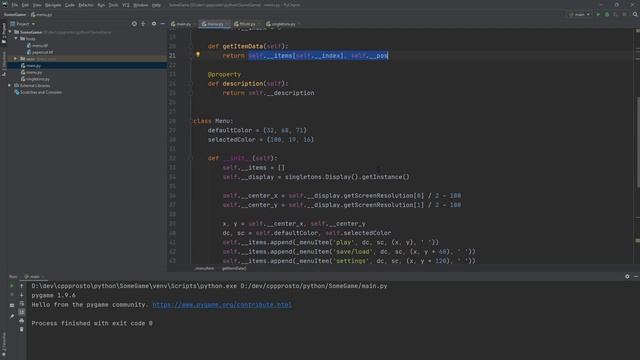Viewport: 640px width, 360px height.
Task: Open the Run menu in menu bar
Action: [x=101, y=5]
